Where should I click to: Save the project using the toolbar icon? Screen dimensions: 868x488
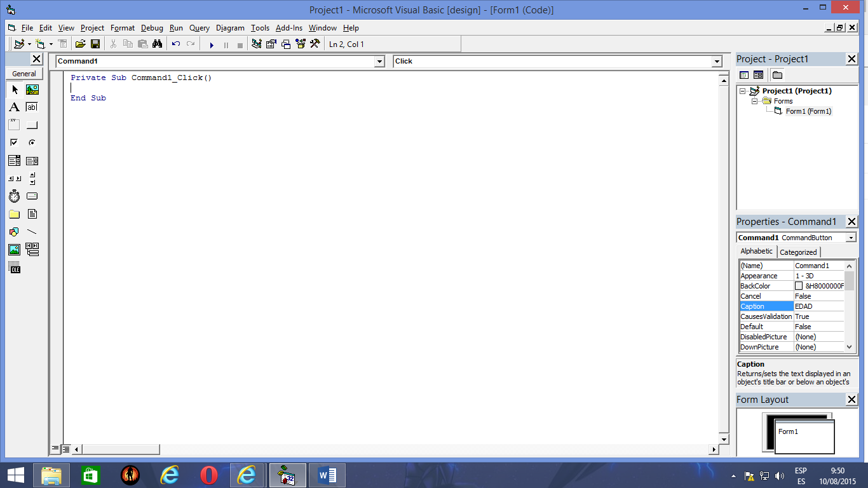95,43
